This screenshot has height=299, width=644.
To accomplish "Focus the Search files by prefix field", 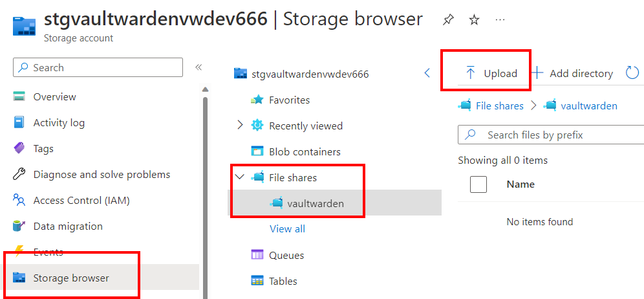I will pos(551,135).
